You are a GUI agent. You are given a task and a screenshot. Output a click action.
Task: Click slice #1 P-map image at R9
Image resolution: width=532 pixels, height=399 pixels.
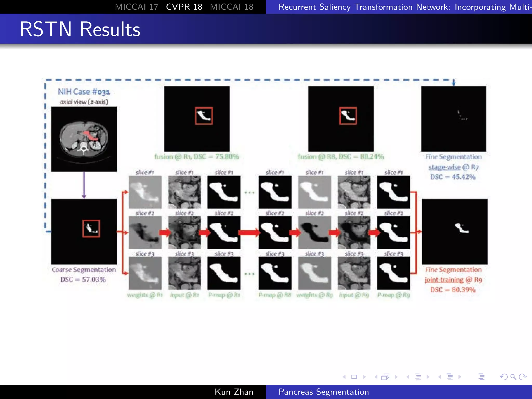click(394, 192)
